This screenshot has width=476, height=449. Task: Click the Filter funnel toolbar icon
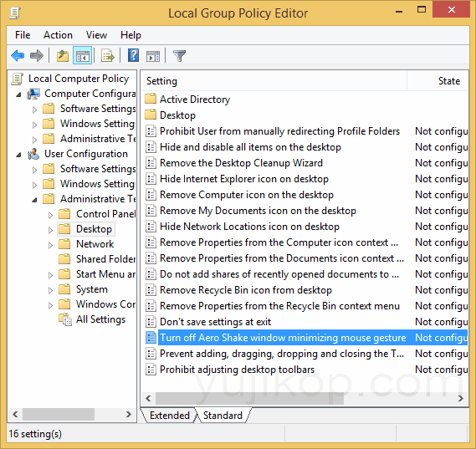(179, 56)
